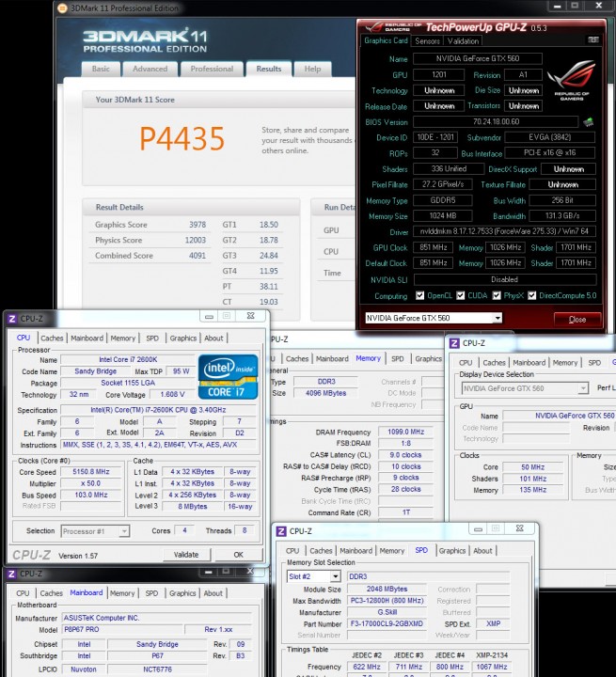This screenshot has width=616, height=677.
Task: Open the GPU selection dropdown in GPU-Z
Action: tap(498, 318)
